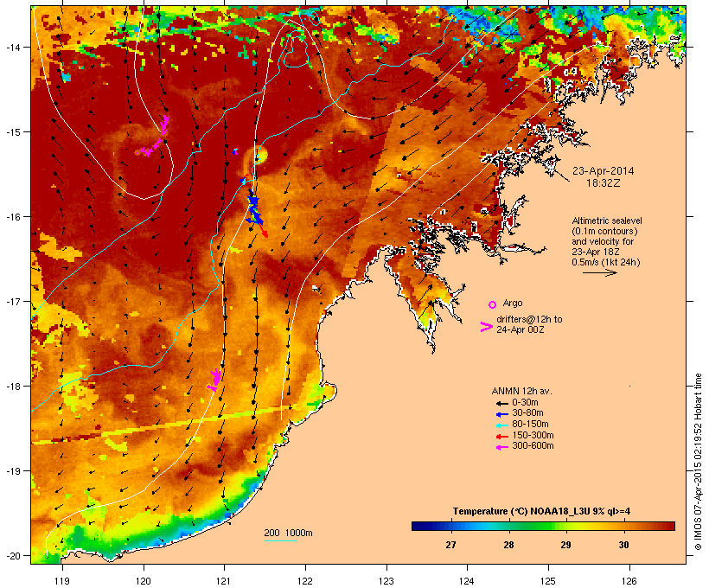
Task: Click the 300-600m depth label
Action: point(533,446)
